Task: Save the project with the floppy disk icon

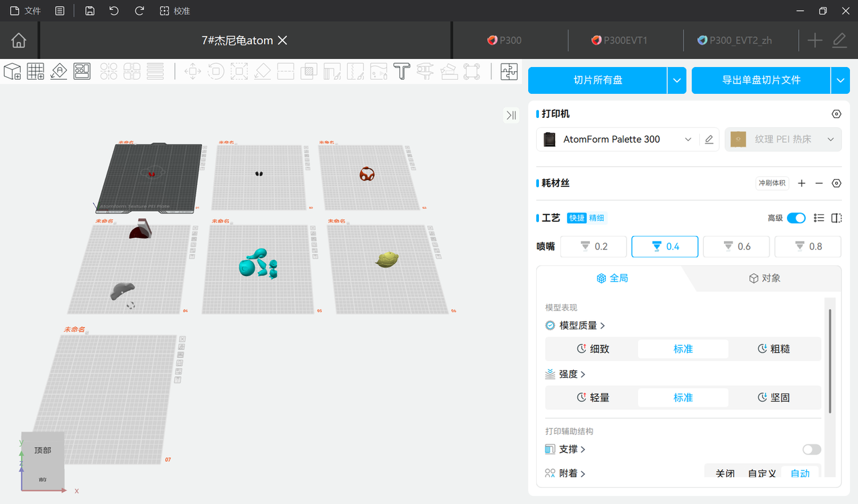Action: click(90, 11)
